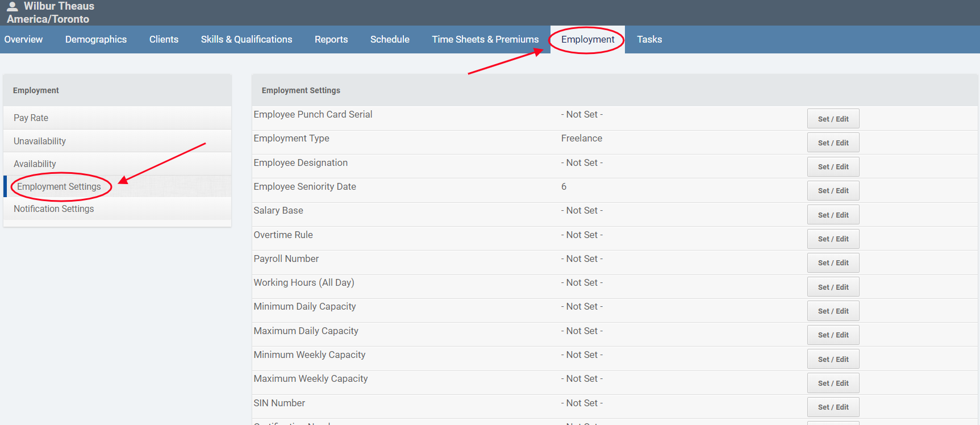Viewport: 980px width, 425px height.
Task: Select Unavailability in Employment sidebar
Action: pos(40,141)
